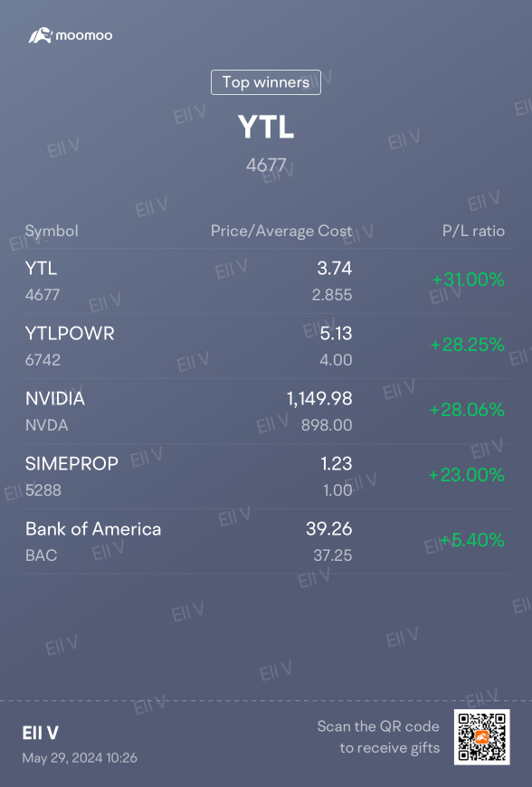Click YTL's +31.00% P/L value

(x=469, y=280)
